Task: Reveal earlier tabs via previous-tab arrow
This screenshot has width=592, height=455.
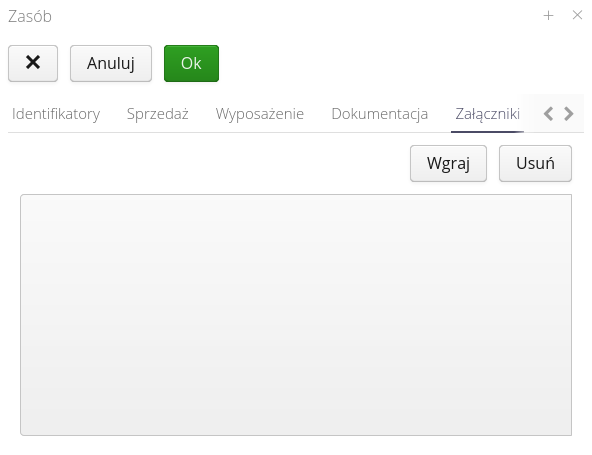Action: (549, 114)
